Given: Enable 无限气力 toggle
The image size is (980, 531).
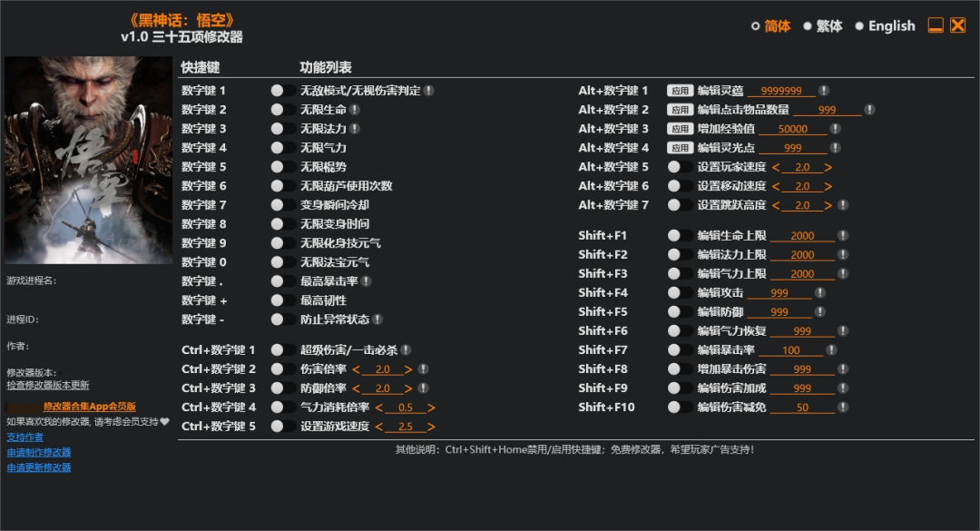Looking at the screenshot, I should (x=282, y=148).
